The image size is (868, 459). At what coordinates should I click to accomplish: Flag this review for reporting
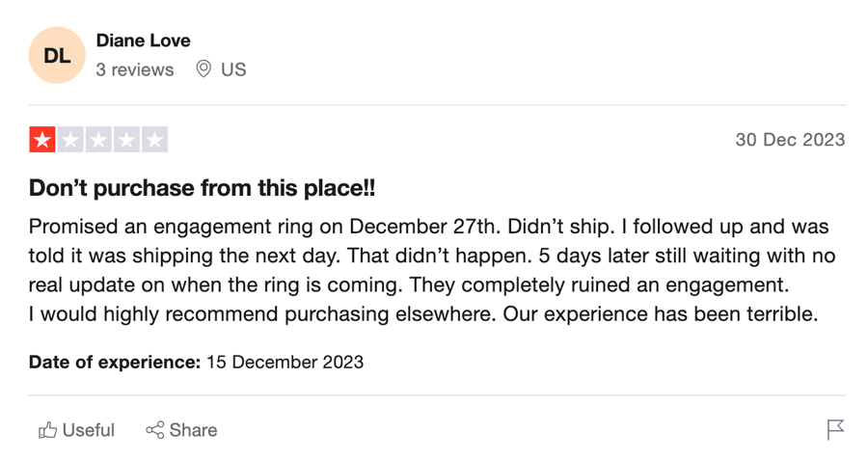point(835,430)
